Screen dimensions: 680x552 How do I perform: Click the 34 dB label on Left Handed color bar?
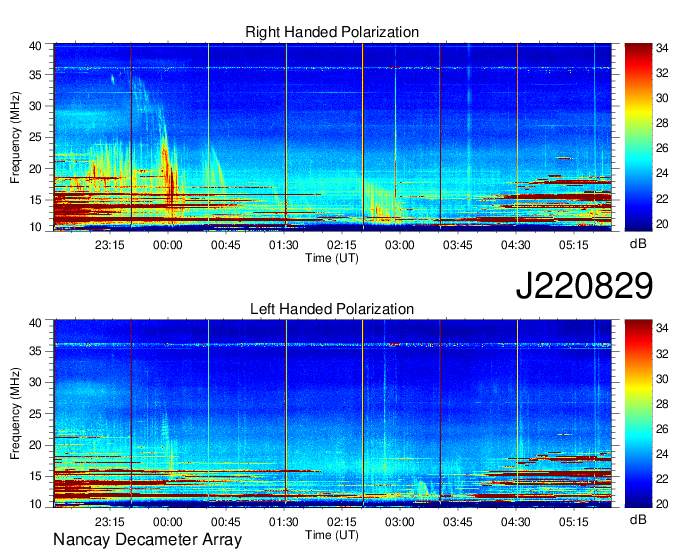coord(662,329)
